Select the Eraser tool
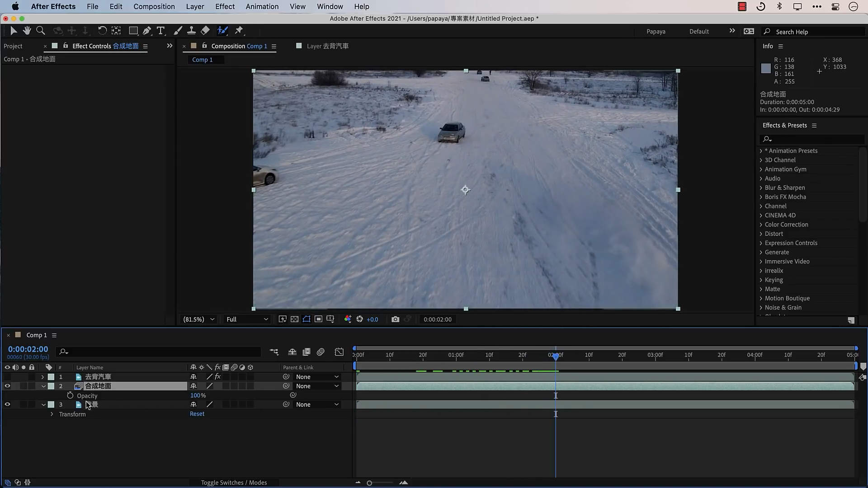The height and width of the screenshot is (488, 868). point(205,31)
